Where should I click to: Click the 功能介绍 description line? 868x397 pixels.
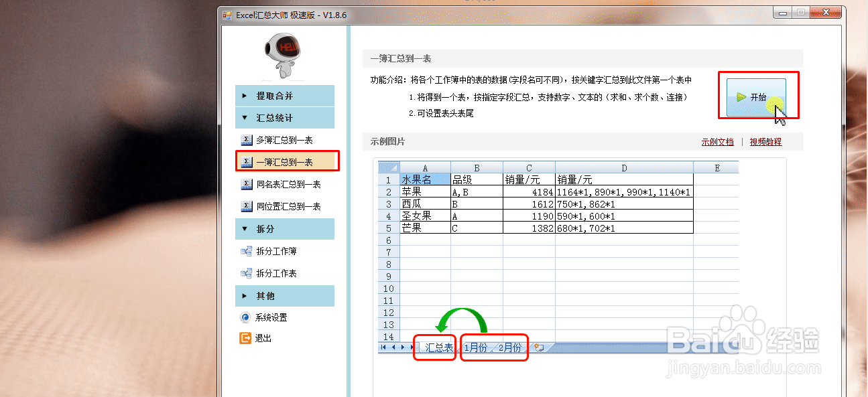tap(531, 80)
